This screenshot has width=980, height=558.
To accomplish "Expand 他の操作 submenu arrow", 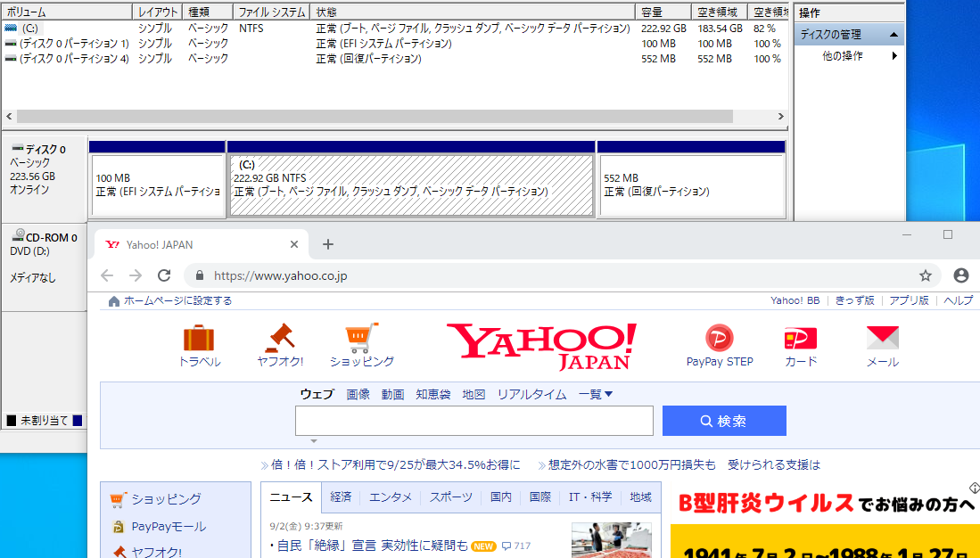I will 894,55.
